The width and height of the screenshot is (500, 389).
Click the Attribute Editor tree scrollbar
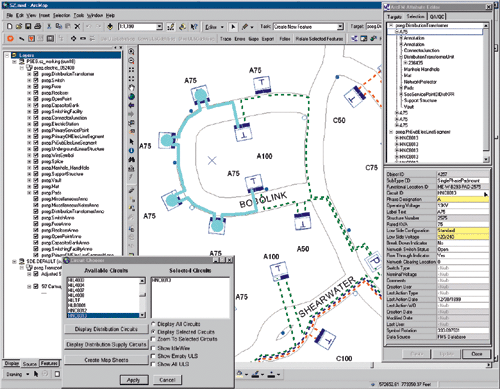pos(486,93)
